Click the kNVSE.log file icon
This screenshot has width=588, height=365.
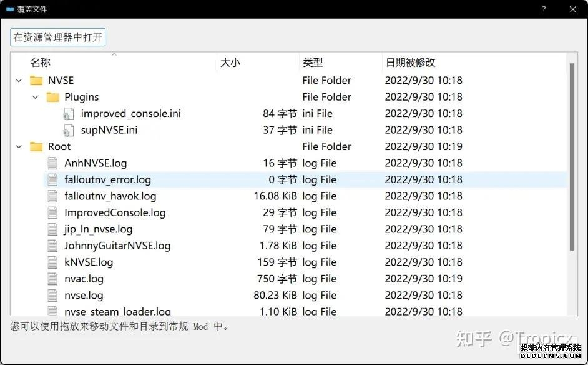click(53, 262)
